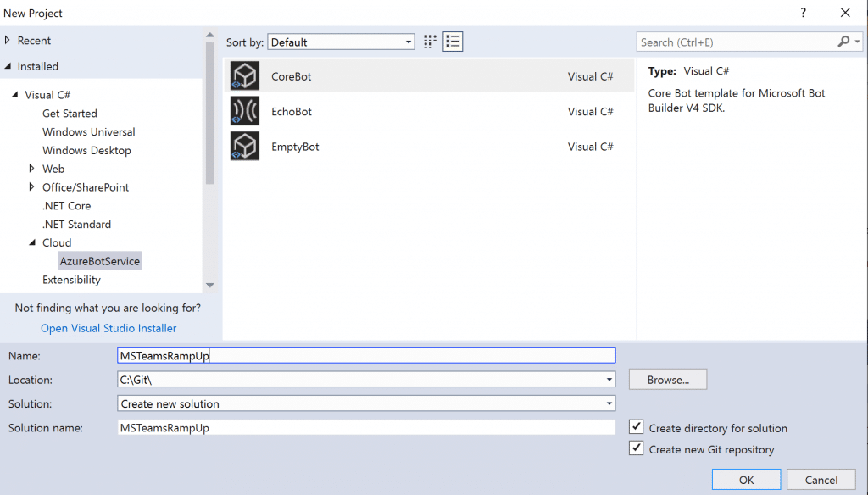Select the CoreBot template icon
Image resolution: width=868 pixels, height=495 pixels.
click(x=245, y=75)
